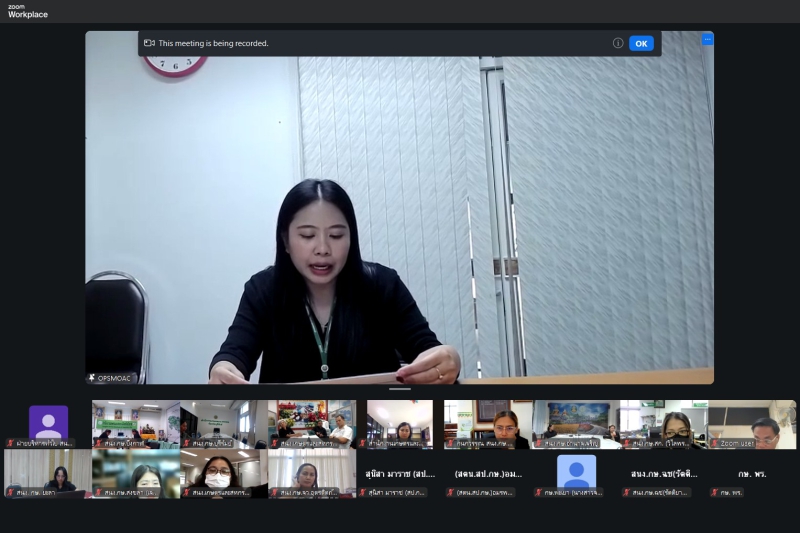This screenshot has width=800, height=533.
Task: Click the camera recording icon in banner
Action: point(149,43)
